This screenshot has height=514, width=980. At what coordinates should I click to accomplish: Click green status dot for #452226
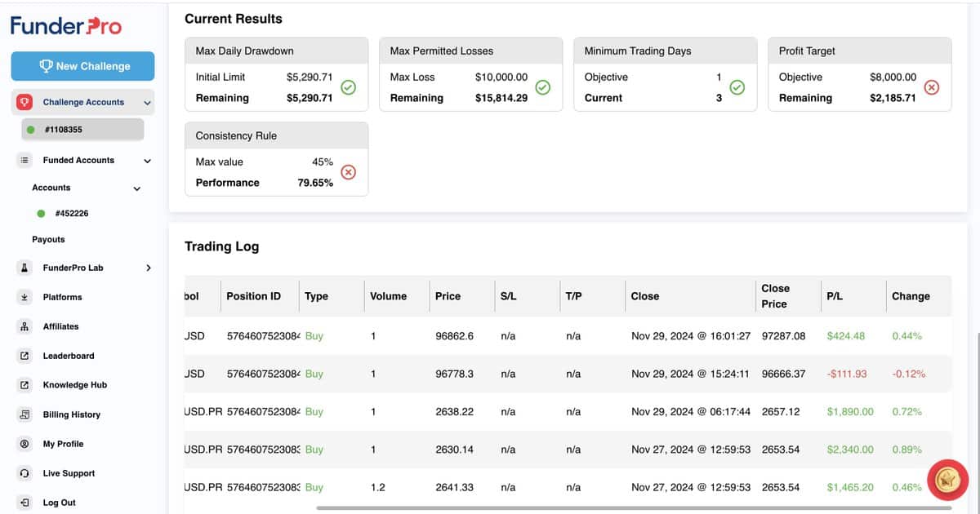(x=41, y=214)
